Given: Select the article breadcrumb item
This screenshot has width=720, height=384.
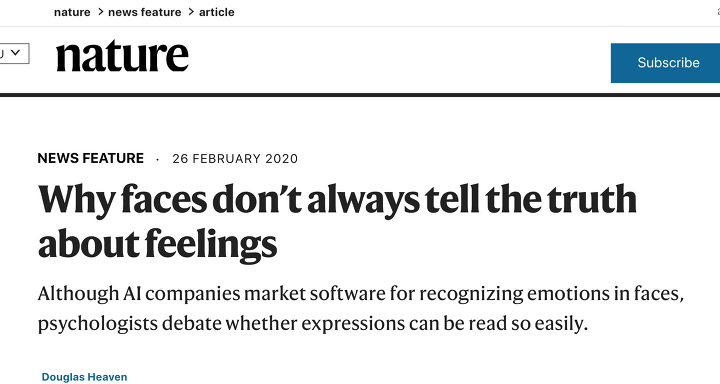Looking at the screenshot, I should 217,12.
